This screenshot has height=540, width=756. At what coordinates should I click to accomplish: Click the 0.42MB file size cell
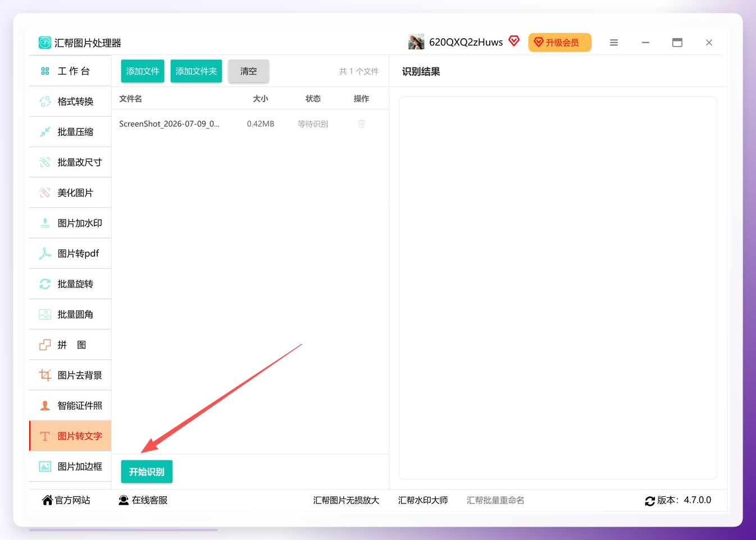click(x=261, y=123)
